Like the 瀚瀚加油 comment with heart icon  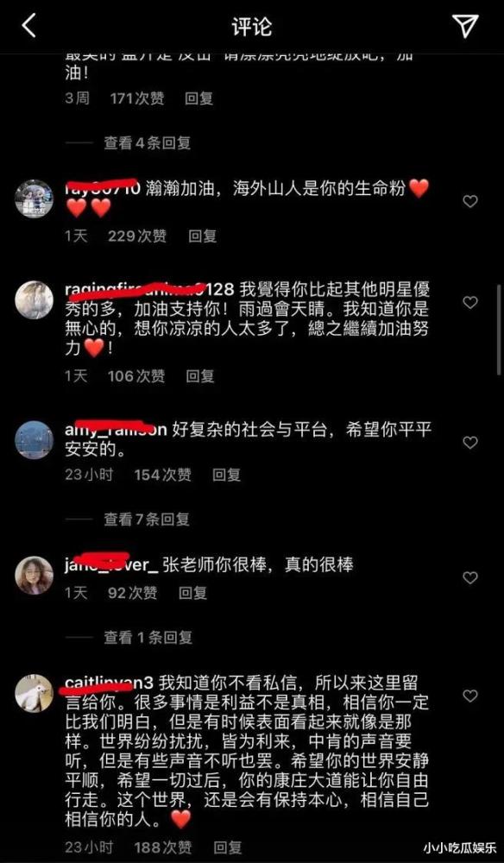click(x=469, y=202)
